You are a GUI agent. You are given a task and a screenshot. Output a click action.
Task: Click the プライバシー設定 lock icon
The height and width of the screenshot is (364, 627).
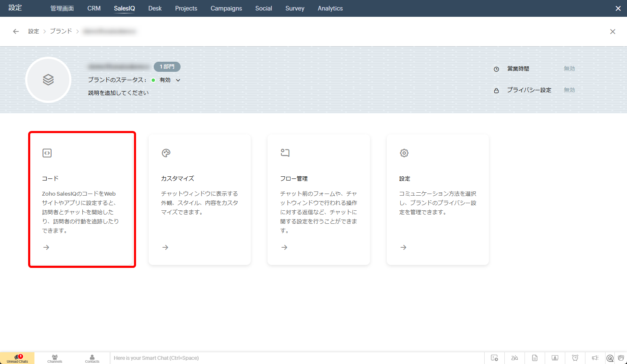pyautogui.click(x=496, y=90)
